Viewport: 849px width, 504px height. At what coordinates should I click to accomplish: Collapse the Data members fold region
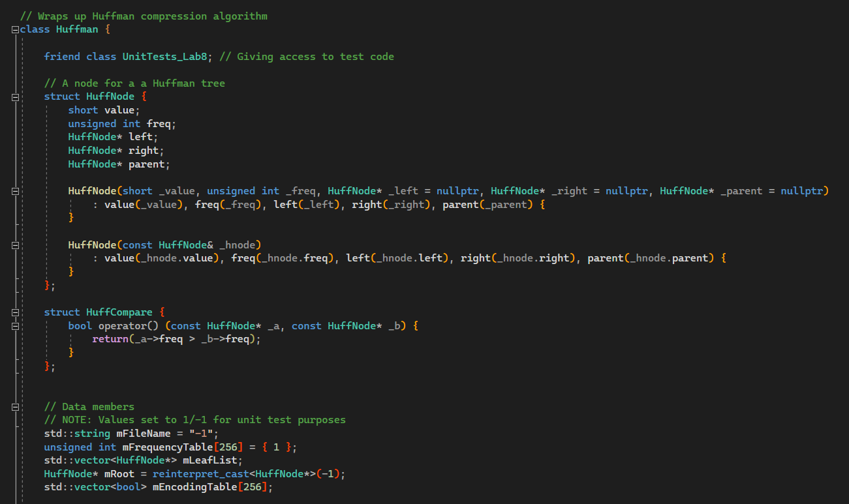click(14, 406)
